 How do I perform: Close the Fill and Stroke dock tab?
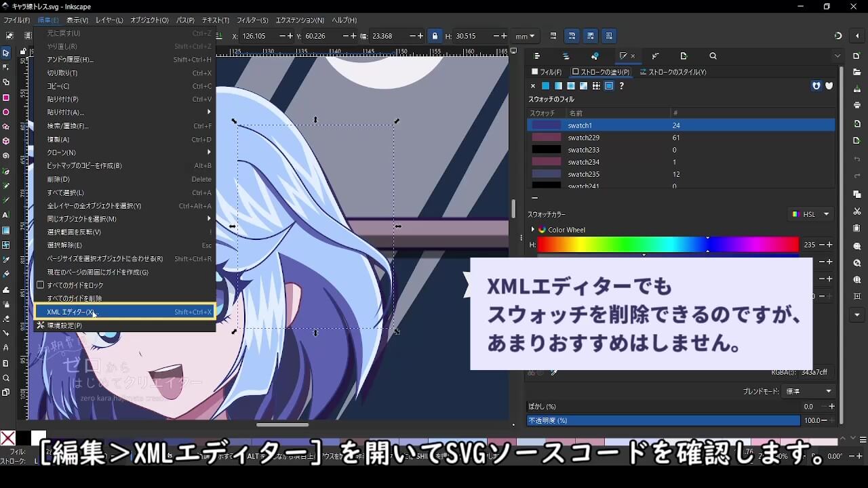coord(633,56)
